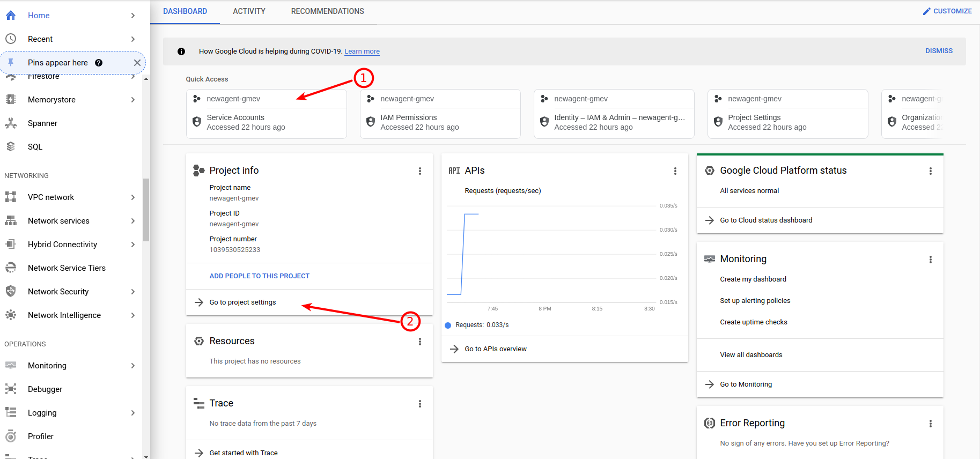Expand the Home submenu chevron
The image size is (980, 459).
[x=133, y=16]
